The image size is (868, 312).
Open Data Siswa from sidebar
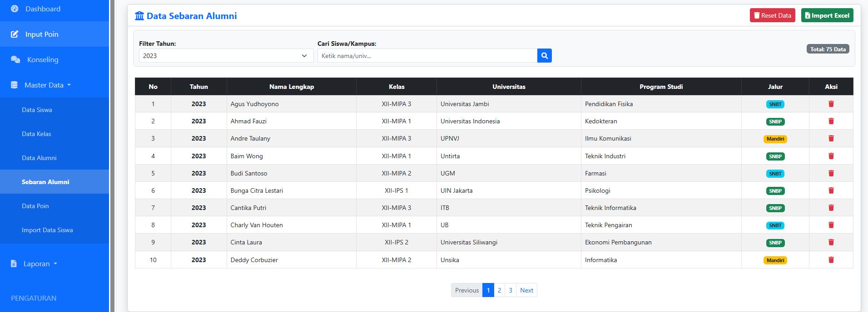click(37, 110)
